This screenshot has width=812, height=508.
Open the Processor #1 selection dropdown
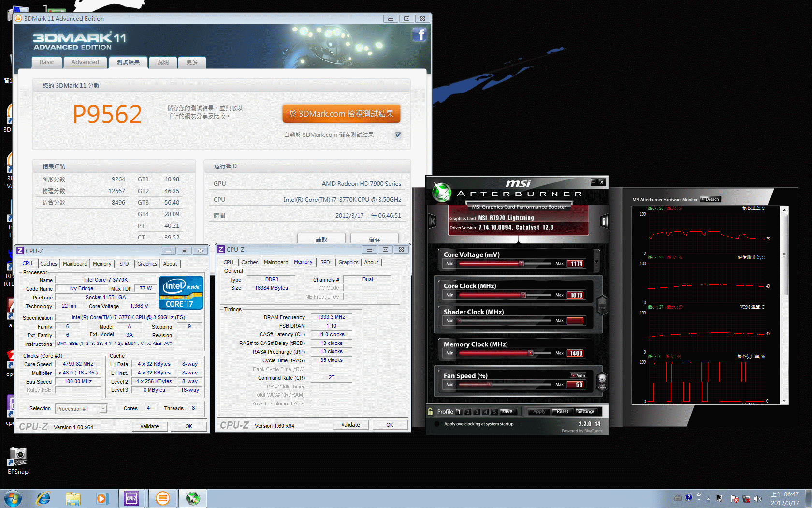click(102, 409)
